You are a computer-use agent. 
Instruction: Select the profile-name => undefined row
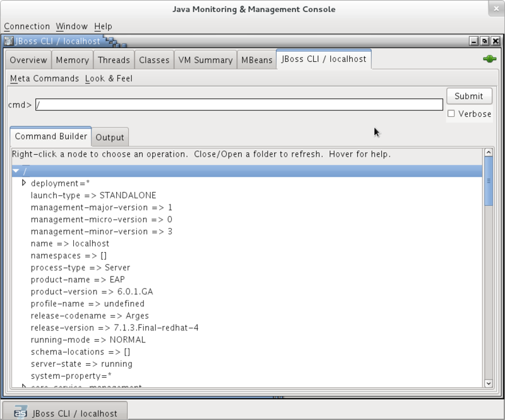tap(88, 304)
